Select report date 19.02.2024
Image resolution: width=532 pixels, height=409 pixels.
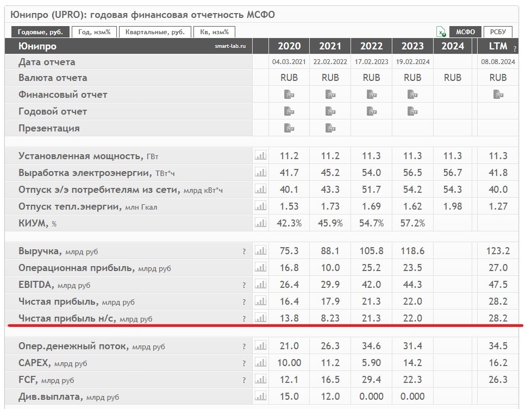[412, 62]
